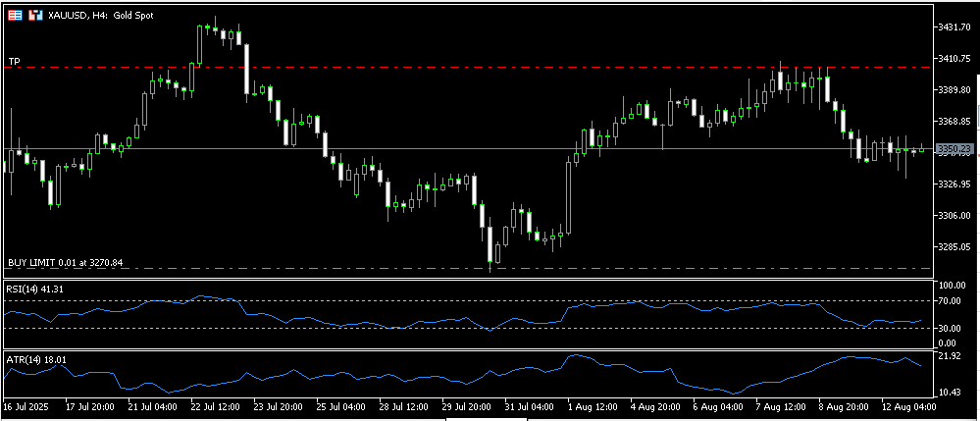
Task: Click the 3326.95 price scale value
Action: pos(954,184)
